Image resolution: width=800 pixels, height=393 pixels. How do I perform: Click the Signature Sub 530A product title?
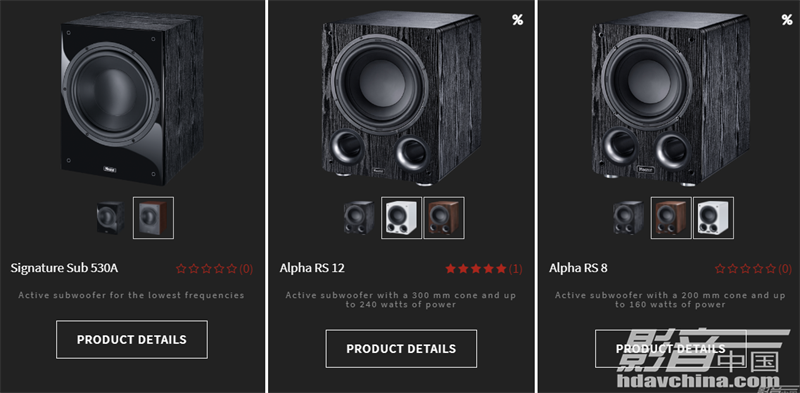(64, 268)
